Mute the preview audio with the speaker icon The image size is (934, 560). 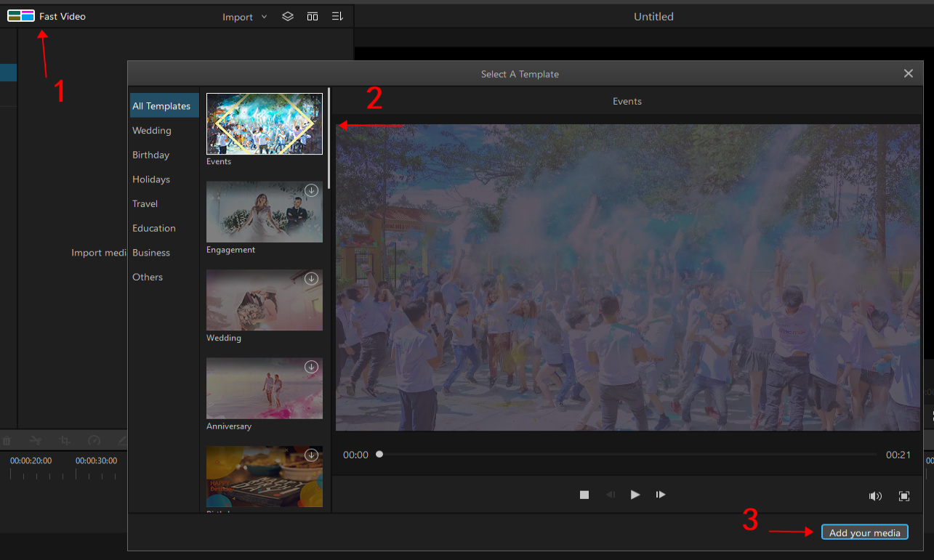(875, 495)
